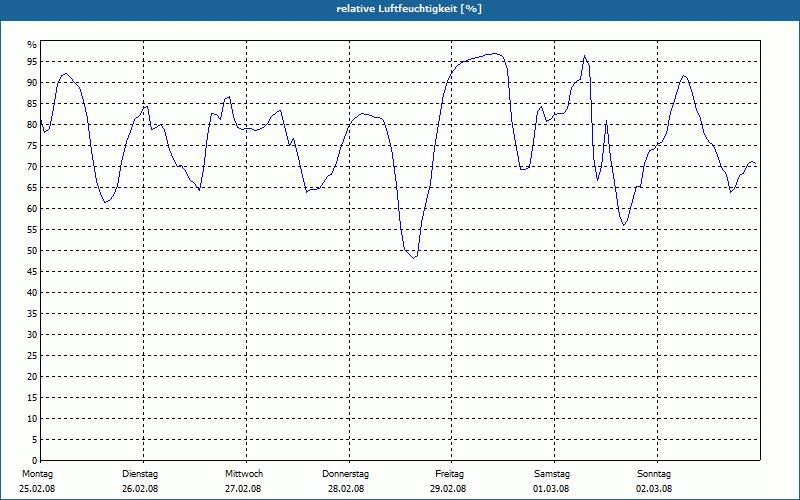Select the 75 value on the y-axis
The height and width of the screenshot is (500, 800).
tap(32, 145)
